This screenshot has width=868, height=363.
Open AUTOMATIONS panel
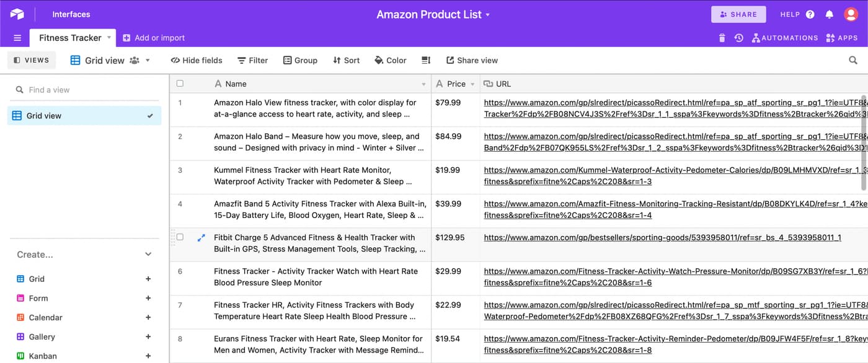click(x=785, y=38)
